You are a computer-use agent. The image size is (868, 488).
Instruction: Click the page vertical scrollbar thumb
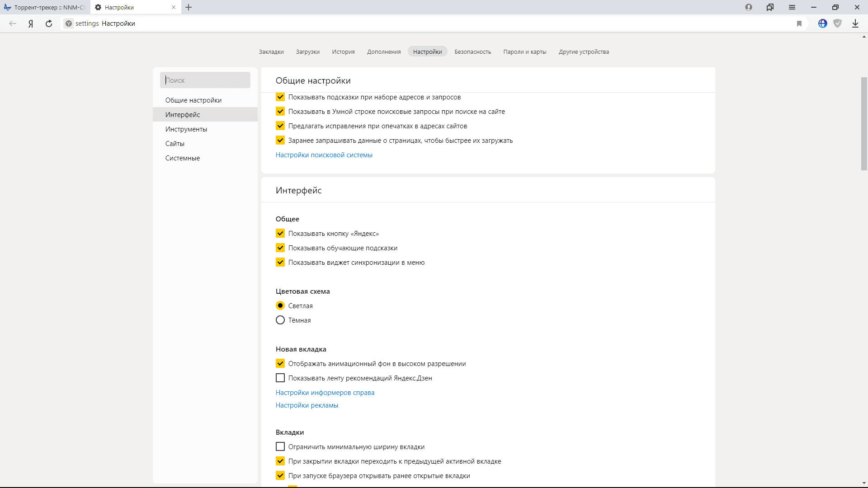[x=864, y=123]
